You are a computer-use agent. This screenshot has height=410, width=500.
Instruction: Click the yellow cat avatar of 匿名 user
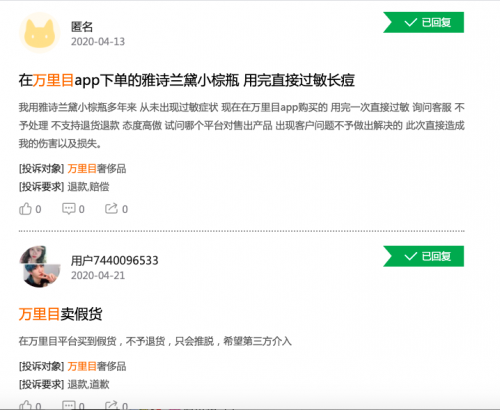40,33
